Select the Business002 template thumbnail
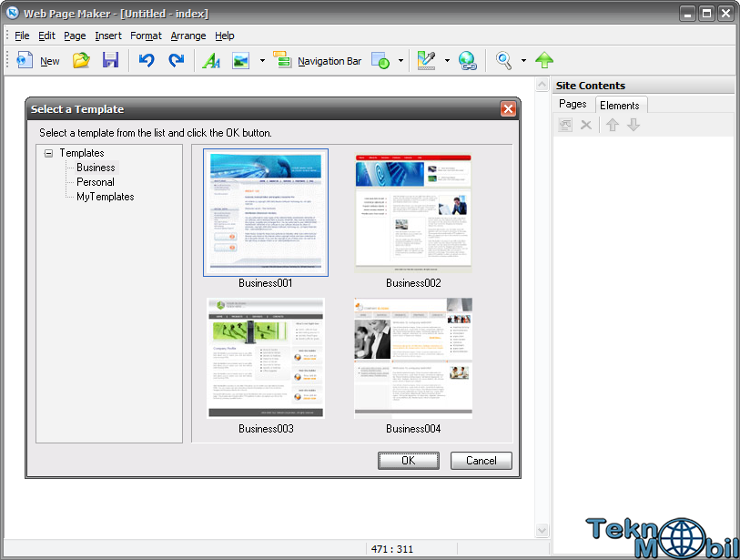Image resolution: width=740 pixels, height=560 pixels. [x=413, y=213]
